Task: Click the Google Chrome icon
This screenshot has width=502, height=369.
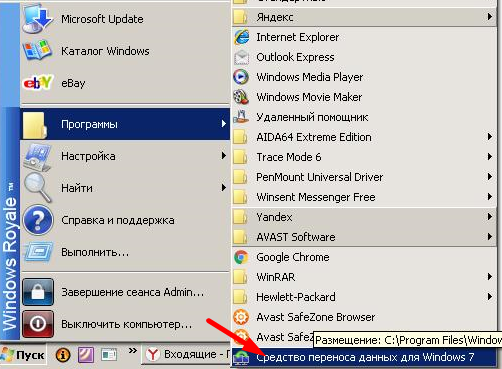Action: [x=241, y=257]
